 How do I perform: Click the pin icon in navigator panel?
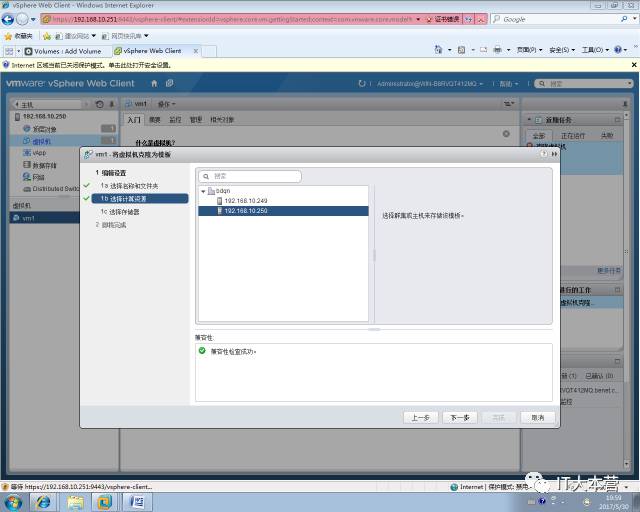112,104
